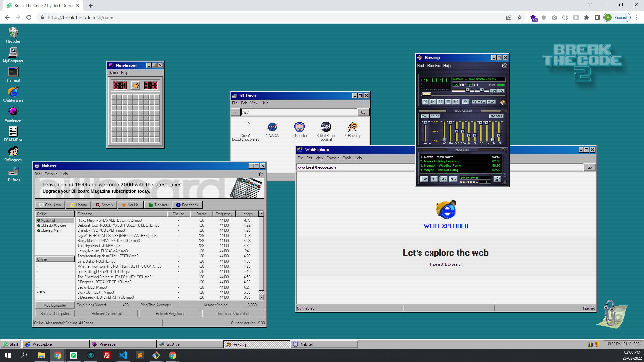Click the eject button in Revamp
The image size is (644, 362).
pyautogui.click(x=465, y=102)
